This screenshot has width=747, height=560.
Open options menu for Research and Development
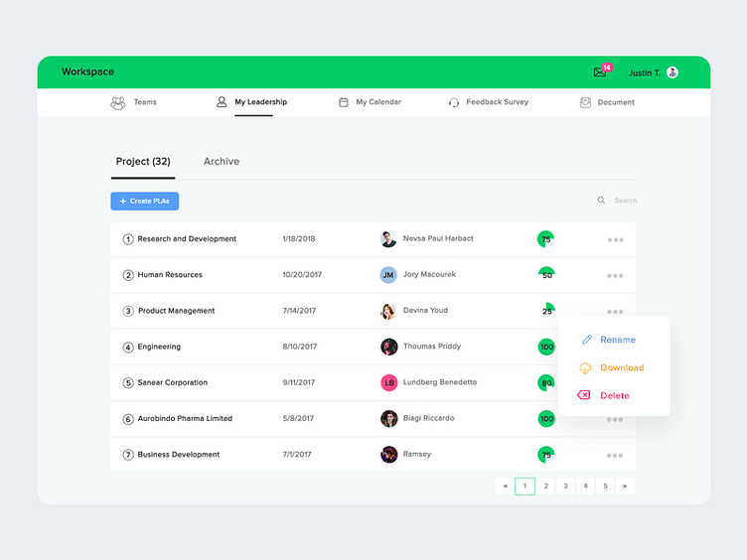[x=616, y=240]
